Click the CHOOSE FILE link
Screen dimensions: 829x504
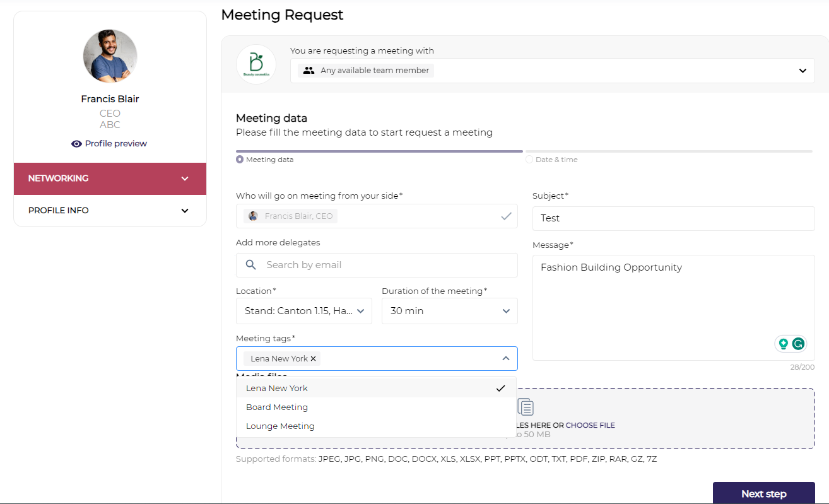coord(590,425)
